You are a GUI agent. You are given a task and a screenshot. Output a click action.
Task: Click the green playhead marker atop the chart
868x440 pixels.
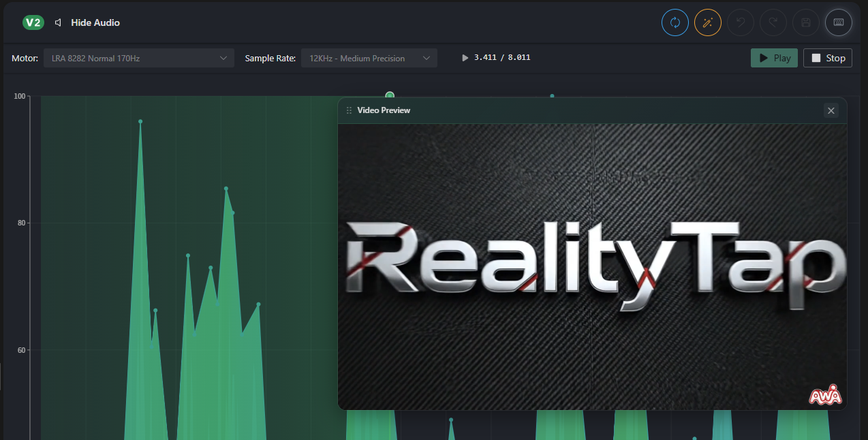(390, 95)
